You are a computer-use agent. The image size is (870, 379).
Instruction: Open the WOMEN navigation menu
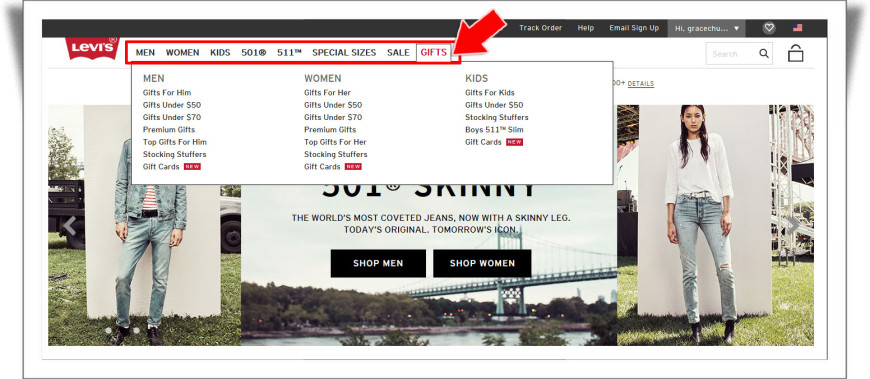(x=183, y=53)
